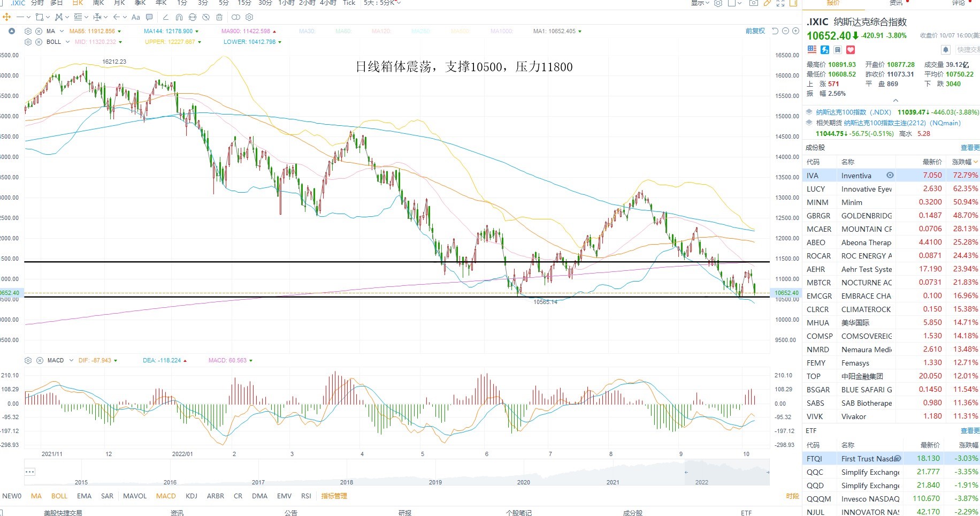Remove the MACD indicator with X

[40, 360]
